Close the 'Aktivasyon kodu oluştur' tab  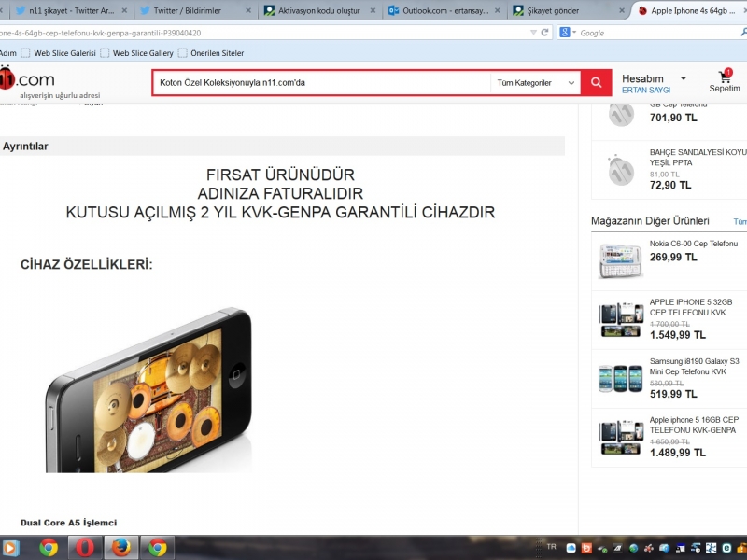(373, 10)
